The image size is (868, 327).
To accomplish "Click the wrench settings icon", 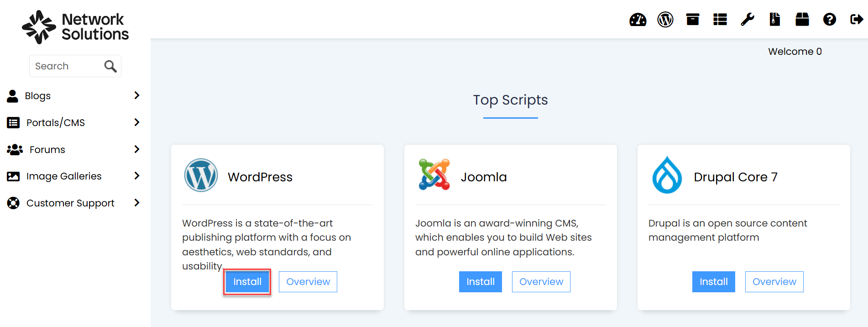I will click(x=748, y=20).
